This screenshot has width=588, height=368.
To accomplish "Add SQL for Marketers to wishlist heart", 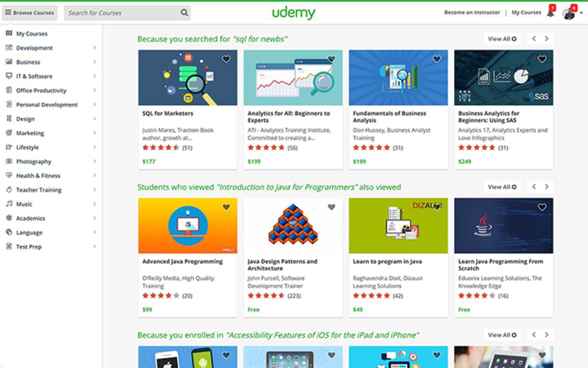I will coord(226,59).
